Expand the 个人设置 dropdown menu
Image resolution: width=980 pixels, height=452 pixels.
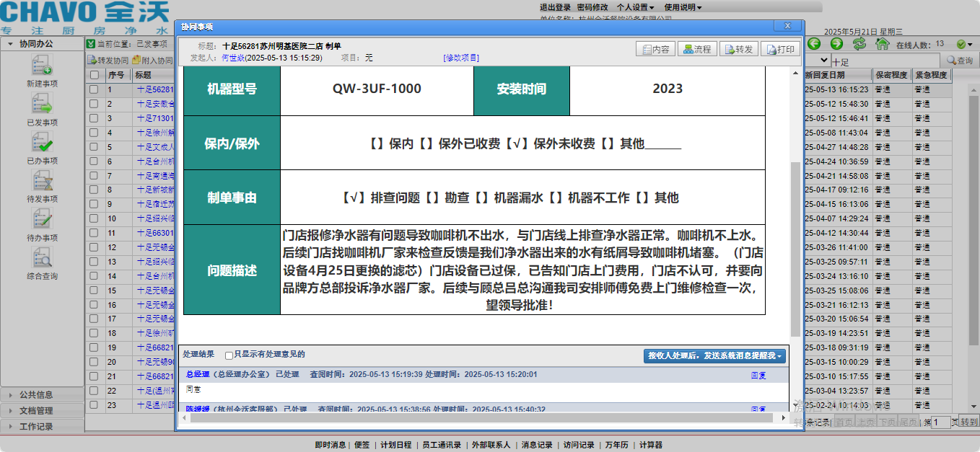click(x=635, y=7)
